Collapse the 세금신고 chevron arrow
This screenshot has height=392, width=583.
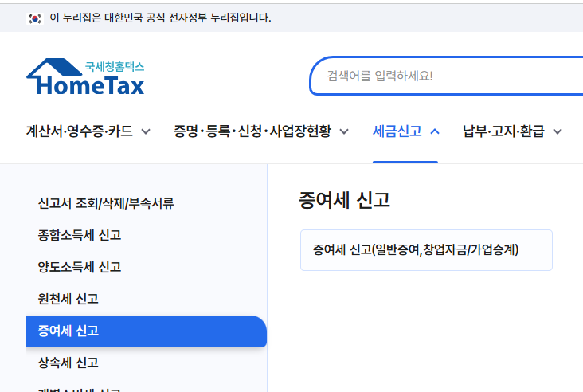435,131
